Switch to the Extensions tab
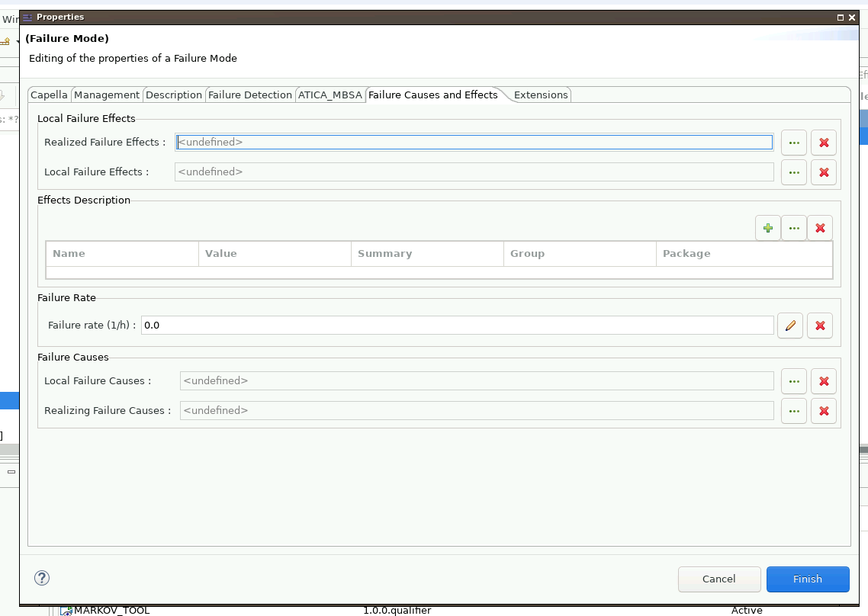 pos(541,95)
